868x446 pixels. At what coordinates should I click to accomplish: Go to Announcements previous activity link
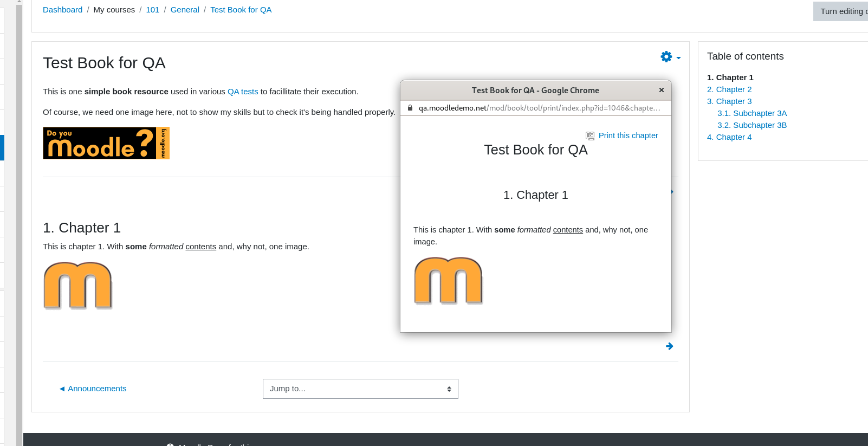coord(93,389)
